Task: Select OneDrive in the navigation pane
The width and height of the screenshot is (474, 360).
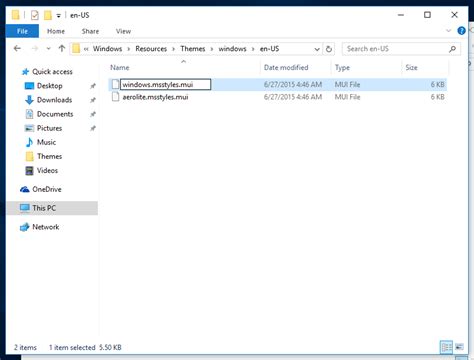Action: (47, 189)
